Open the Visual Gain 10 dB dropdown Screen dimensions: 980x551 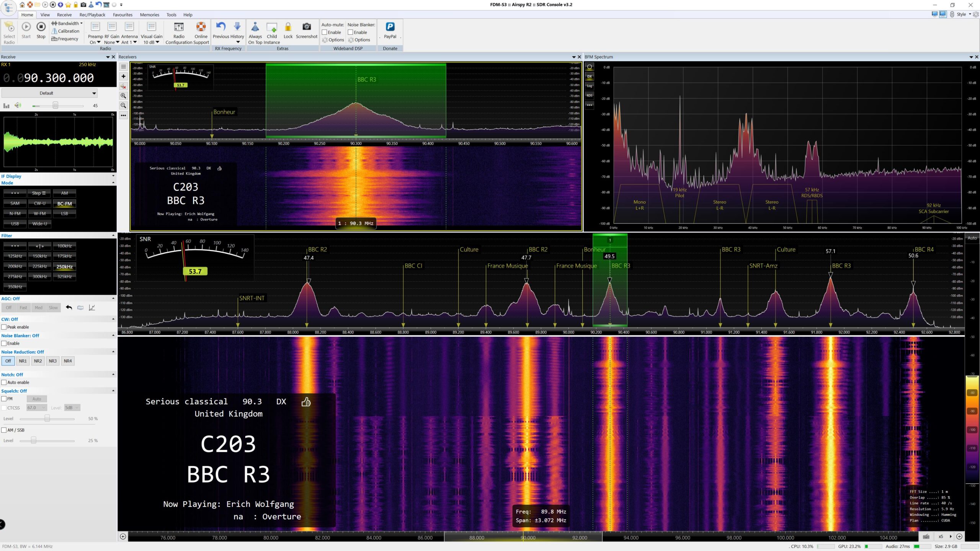tap(152, 42)
